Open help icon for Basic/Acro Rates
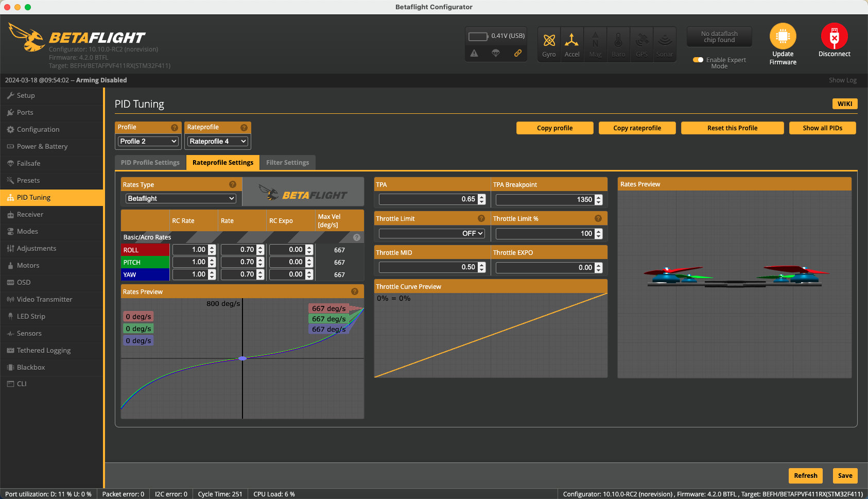This screenshot has width=868, height=499. (x=356, y=237)
